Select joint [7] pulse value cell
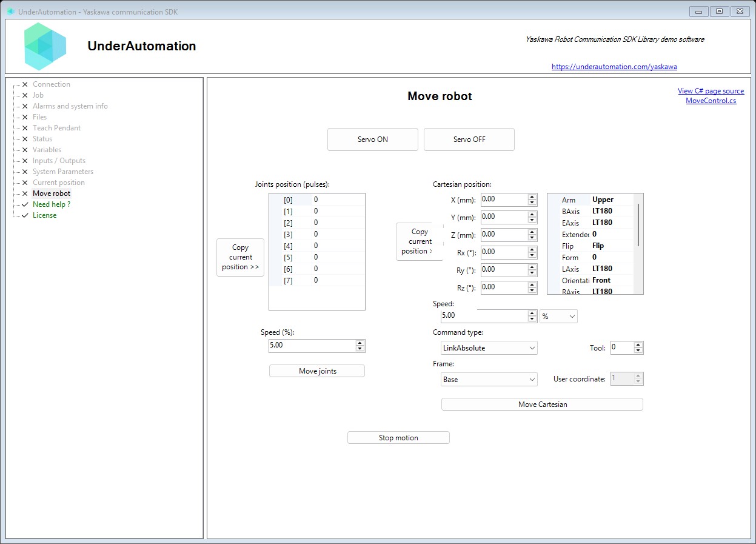This screenshot has height=544, width=756. tap(338, 280)
